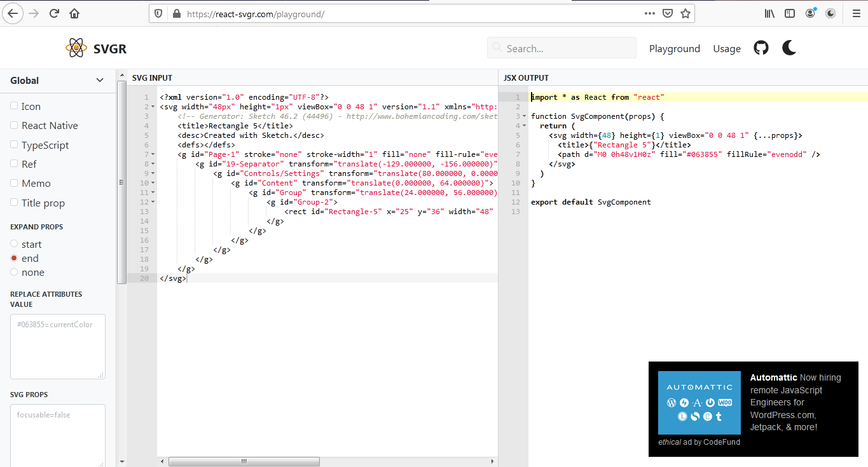Viewport: 868px width, 467px height.
Task: Click the <desc>Created with Sketch. line
Action: (x=251, y=135)
